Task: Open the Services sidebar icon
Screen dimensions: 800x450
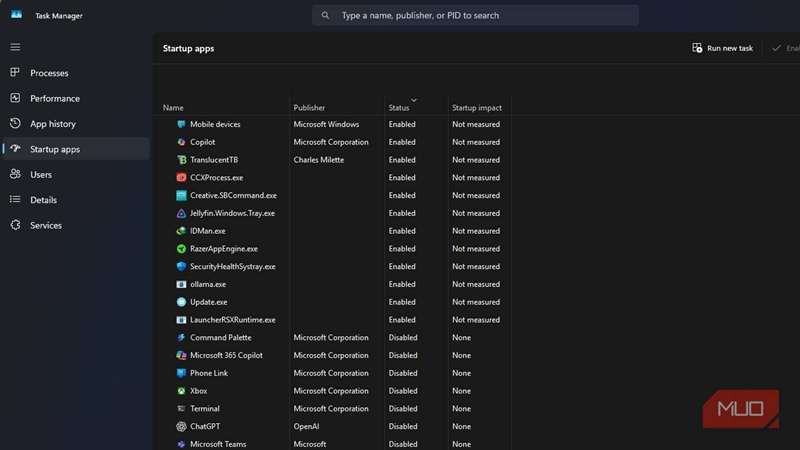Action: pos(15,226)
